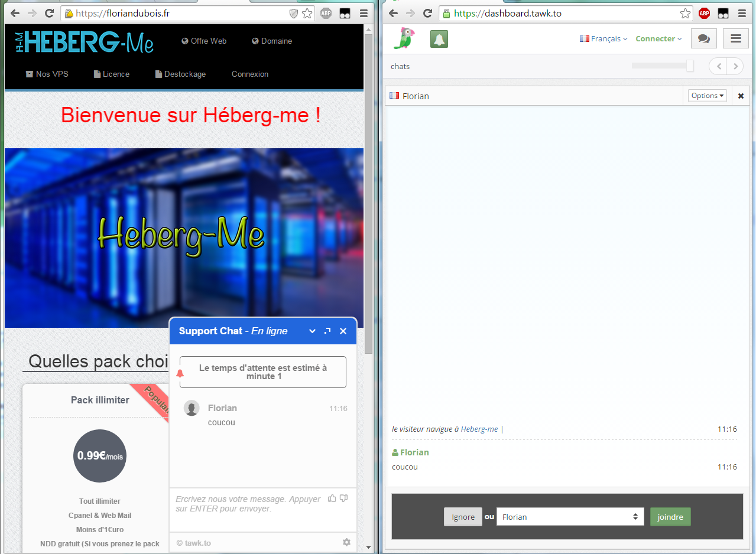Image resolution: width=756 pixels, height=554 pixels.
Task: Click shield icon in floriandubois.fr address bar
Action: [293, 13]
